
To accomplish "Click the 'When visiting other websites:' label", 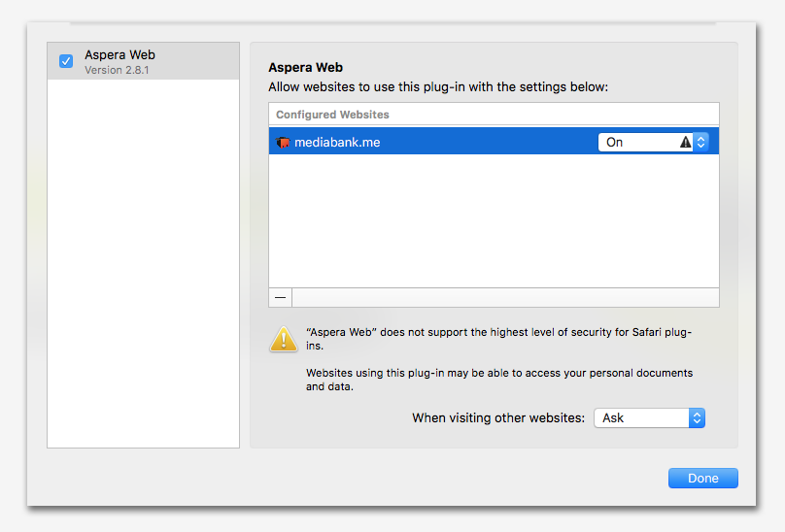I will tap(498, 417).
